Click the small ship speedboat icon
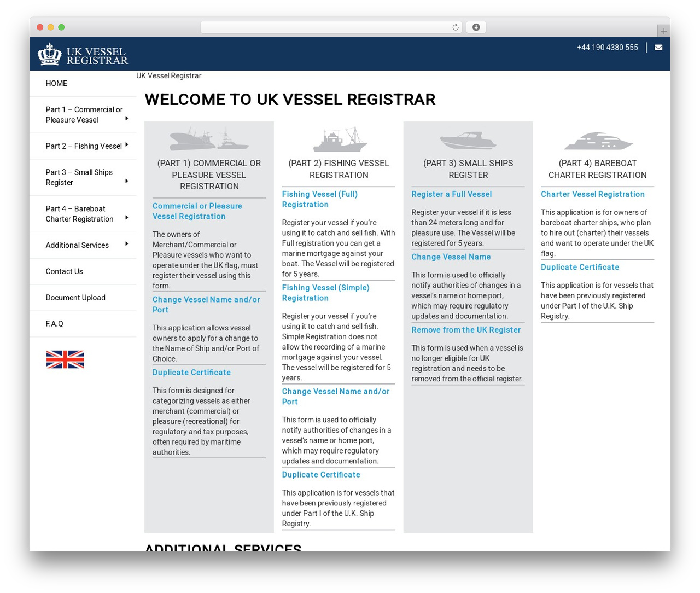The image size is (700, 593). (x=468, y=140)
